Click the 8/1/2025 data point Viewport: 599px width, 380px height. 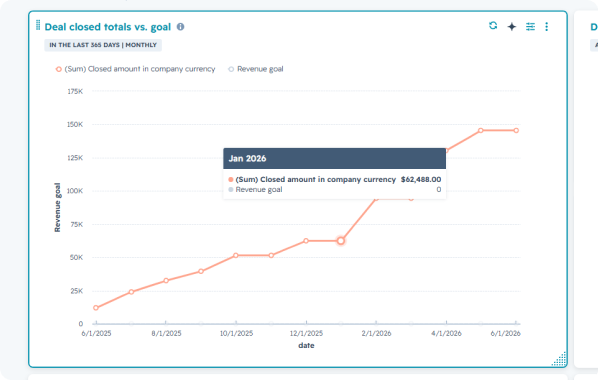click(166, 281)
